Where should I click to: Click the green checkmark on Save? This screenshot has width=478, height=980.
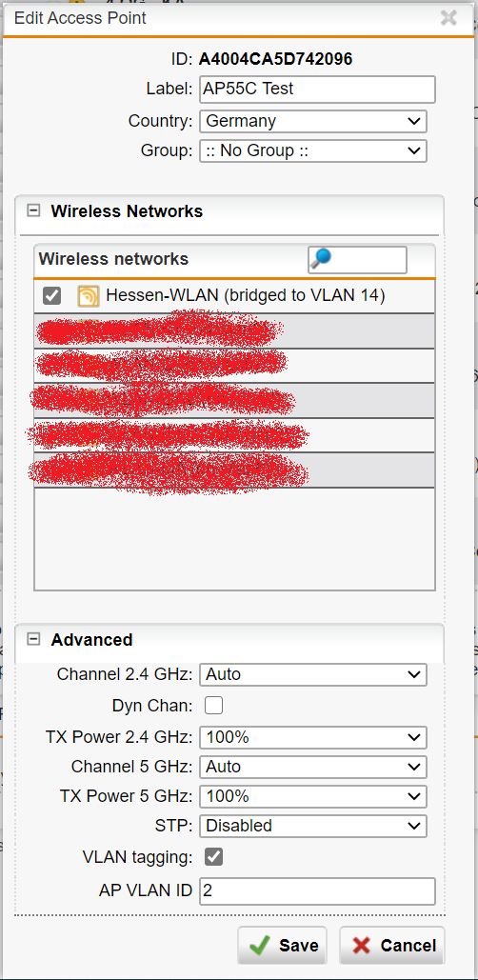click(259, 946)
